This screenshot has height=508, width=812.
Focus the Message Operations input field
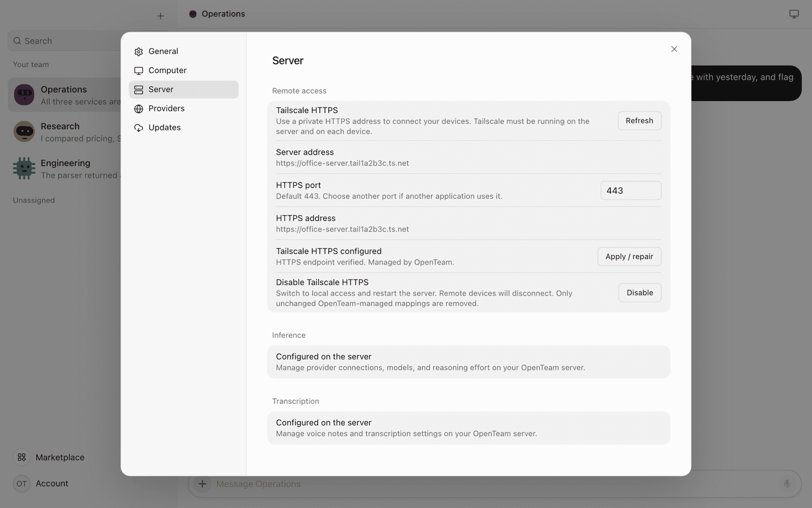click(x=495, y=484)
